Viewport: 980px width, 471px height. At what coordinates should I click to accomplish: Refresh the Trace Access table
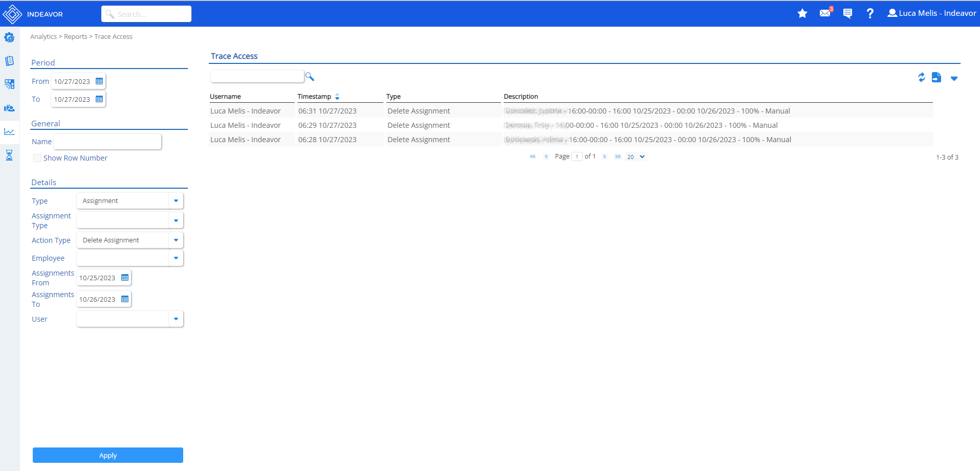pyautogui.click(x=921, y=77)
